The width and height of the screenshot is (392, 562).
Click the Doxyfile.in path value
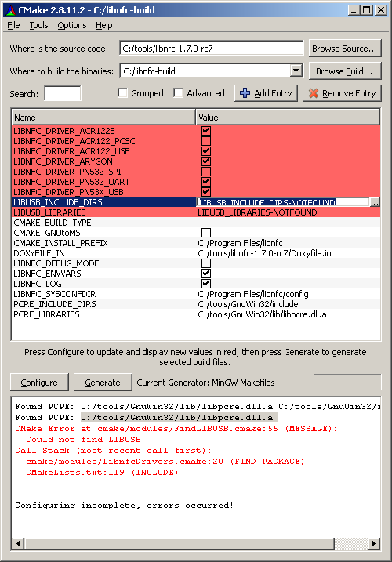[x=264, y=253]
